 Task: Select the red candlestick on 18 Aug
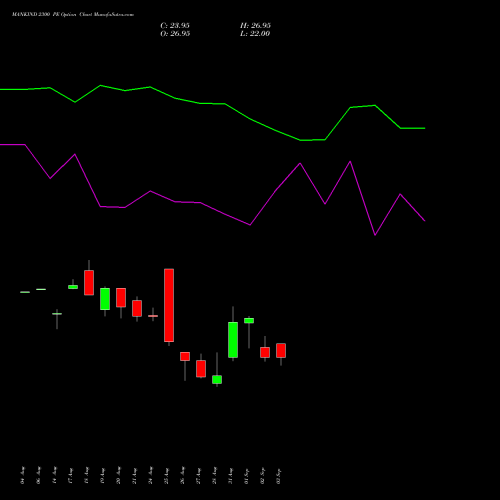(89, 283)
